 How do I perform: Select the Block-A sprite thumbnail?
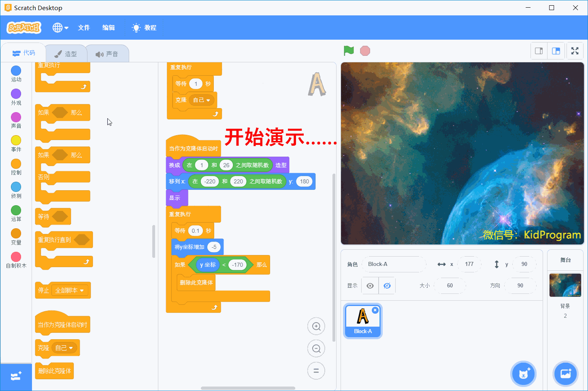363,321
